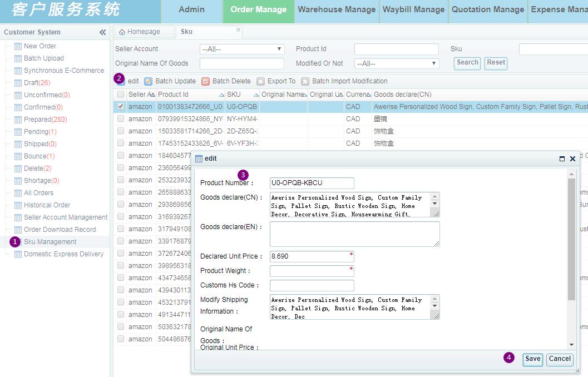Image resolution: width=588 pixels, height=377 pixels.
Task: Click the Bounce list icon
Action: click(x=18, y=156)
